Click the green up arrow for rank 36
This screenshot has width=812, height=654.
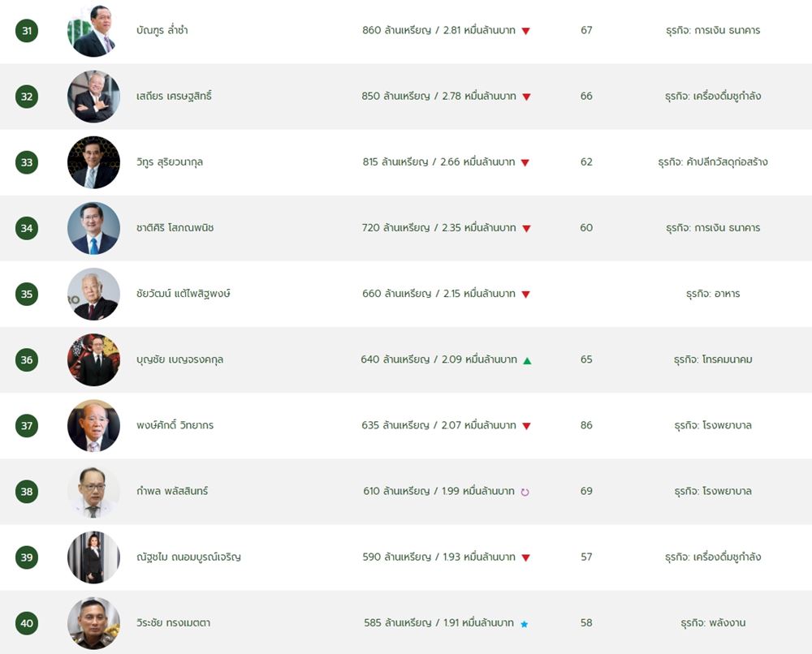pyautogui.click(x=527, y=360)
